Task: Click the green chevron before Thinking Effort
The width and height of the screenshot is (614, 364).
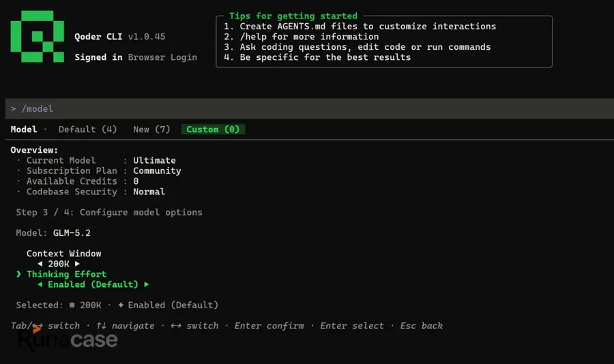Action: [x=18, y=274]
